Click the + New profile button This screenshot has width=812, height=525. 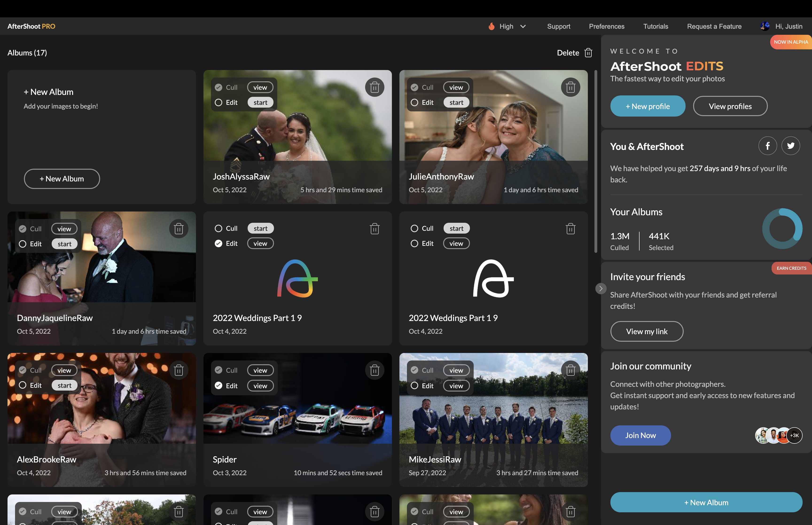click(x=648, y=106)
